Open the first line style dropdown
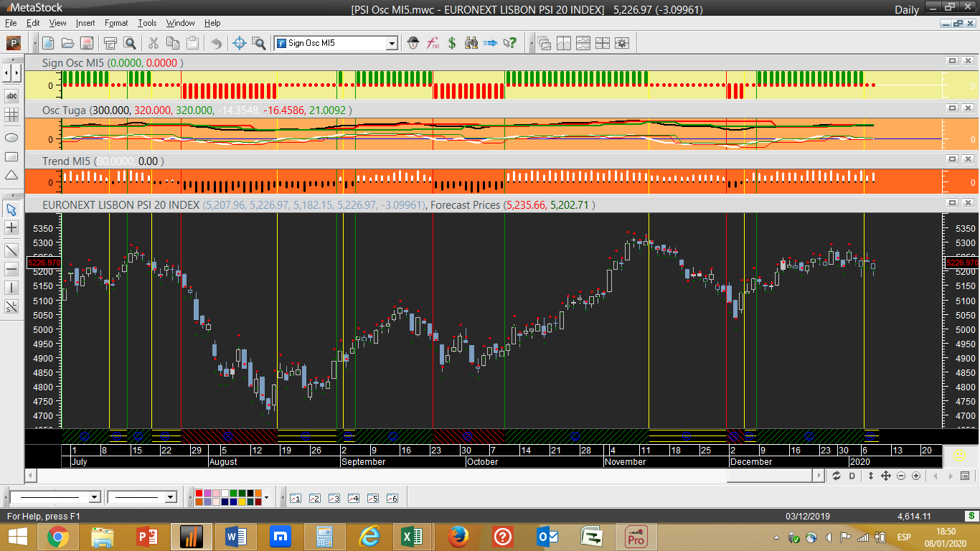Screen dimensions: 980x551 coord(94,497)
